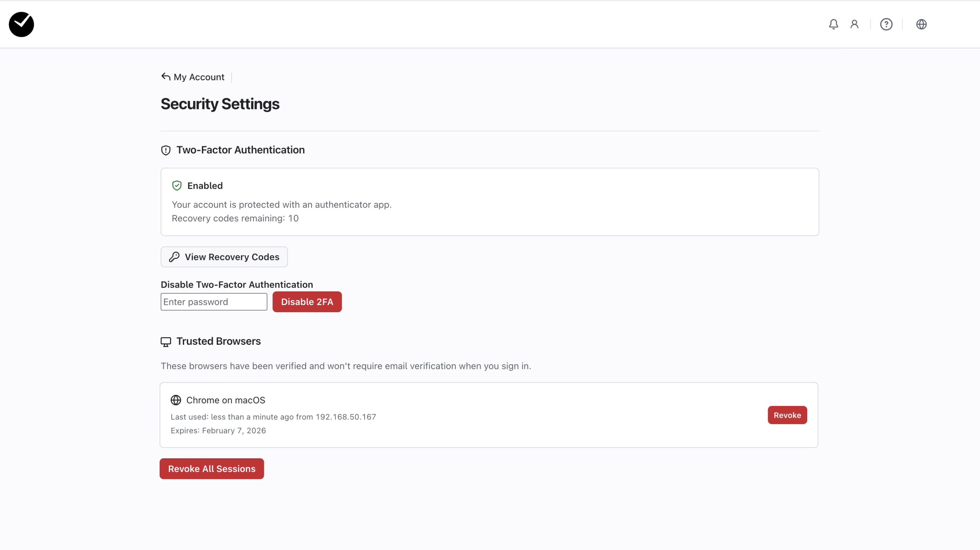This screenshot has width=980, height=550.
Task: Click the key icon on recovery codes
Action: pyautogui.click(x=174, y=257)
